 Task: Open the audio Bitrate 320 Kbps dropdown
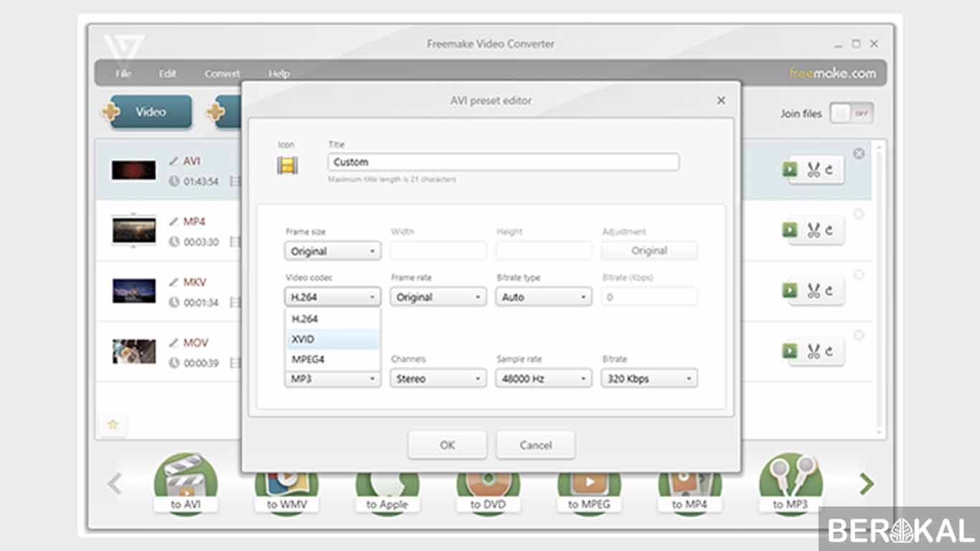649,379
